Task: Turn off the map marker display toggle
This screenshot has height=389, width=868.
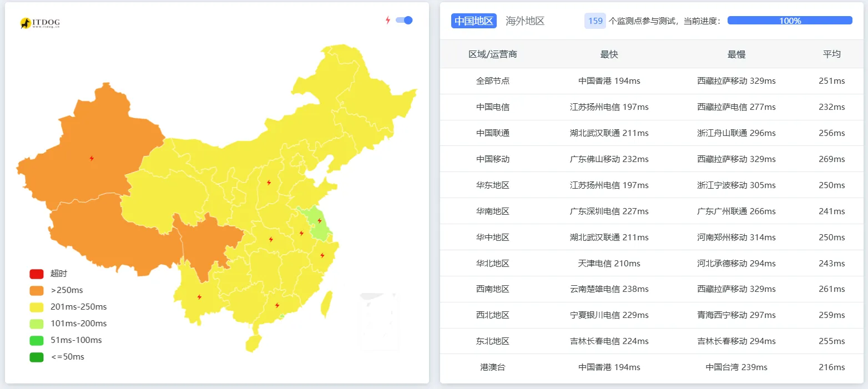Action: 405,20
